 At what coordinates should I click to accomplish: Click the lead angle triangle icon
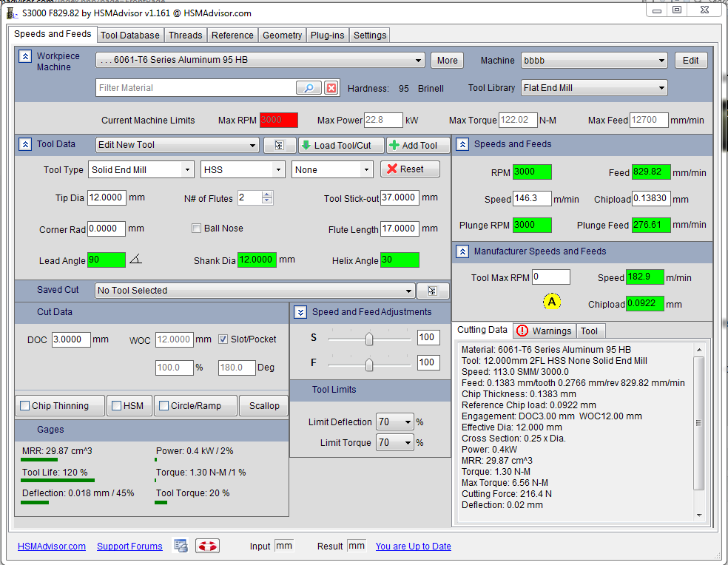(x=135, y=260)
